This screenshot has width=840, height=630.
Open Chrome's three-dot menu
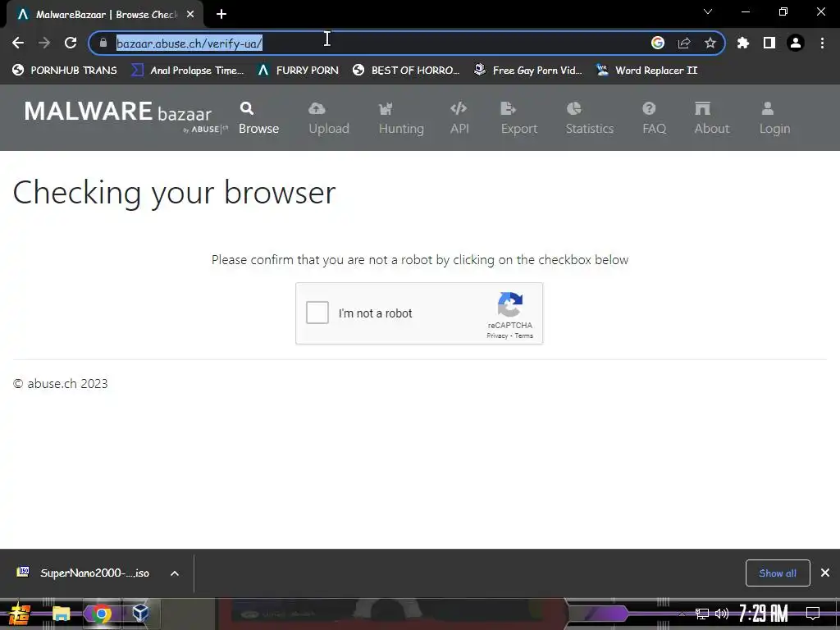coord(822,43)
